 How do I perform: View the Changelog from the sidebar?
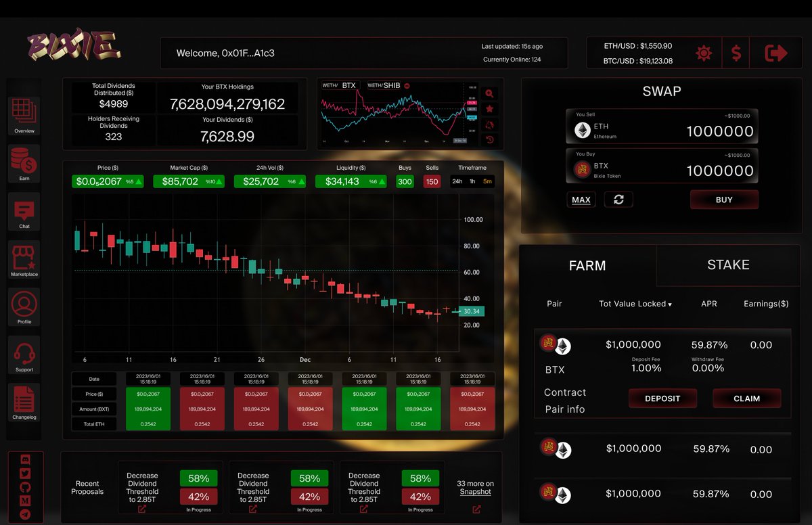(24, 403)
